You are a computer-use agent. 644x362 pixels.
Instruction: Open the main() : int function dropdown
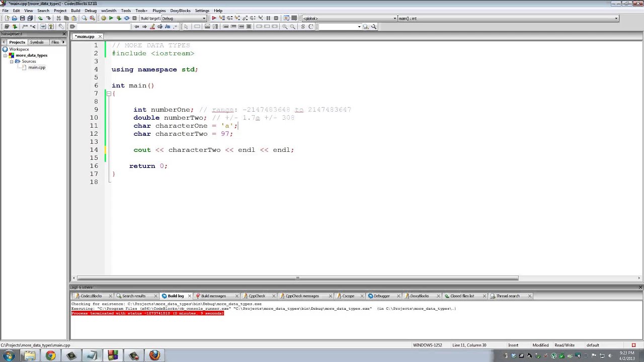[508, 18]
